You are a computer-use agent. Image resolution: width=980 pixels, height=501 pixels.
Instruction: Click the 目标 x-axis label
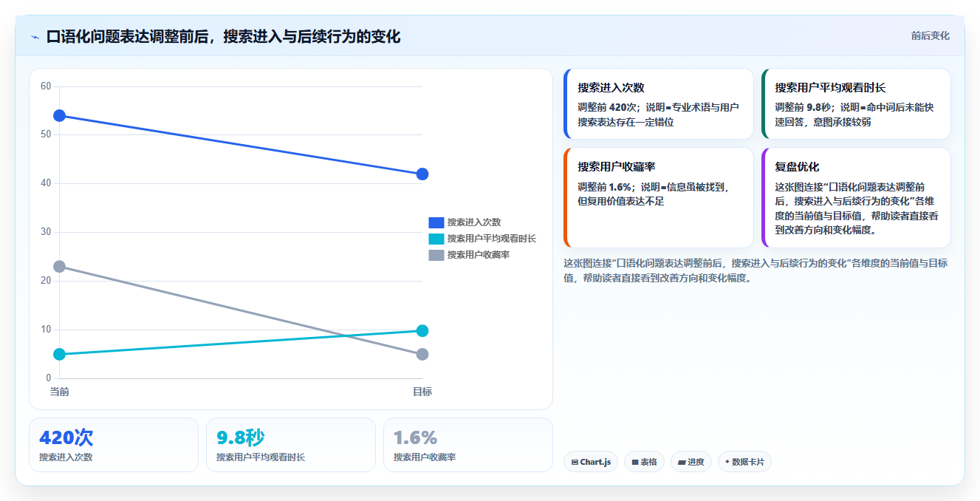tap(422, 392)
